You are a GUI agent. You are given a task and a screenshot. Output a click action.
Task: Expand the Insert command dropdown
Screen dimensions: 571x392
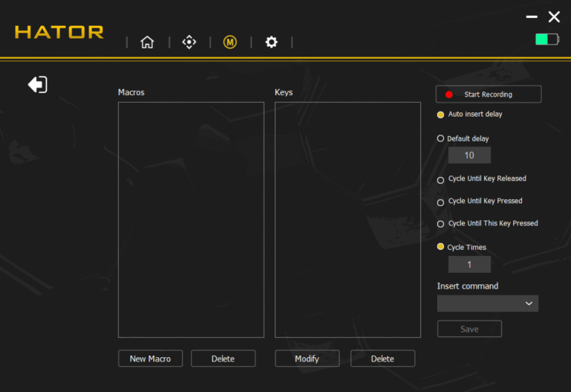pos(488,303)
